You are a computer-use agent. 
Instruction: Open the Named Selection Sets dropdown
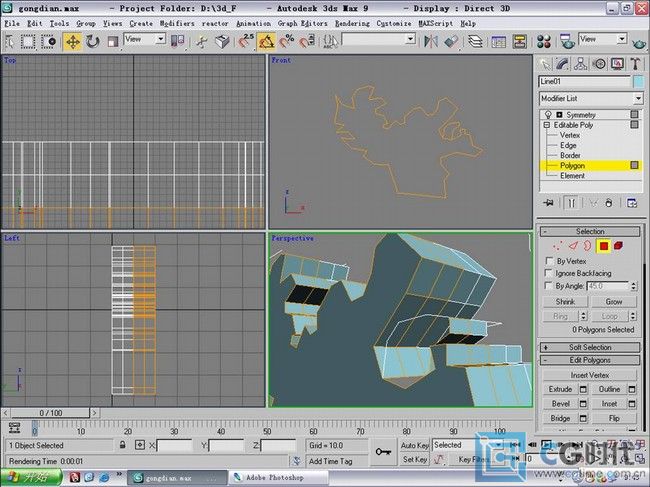click(378, 39)
